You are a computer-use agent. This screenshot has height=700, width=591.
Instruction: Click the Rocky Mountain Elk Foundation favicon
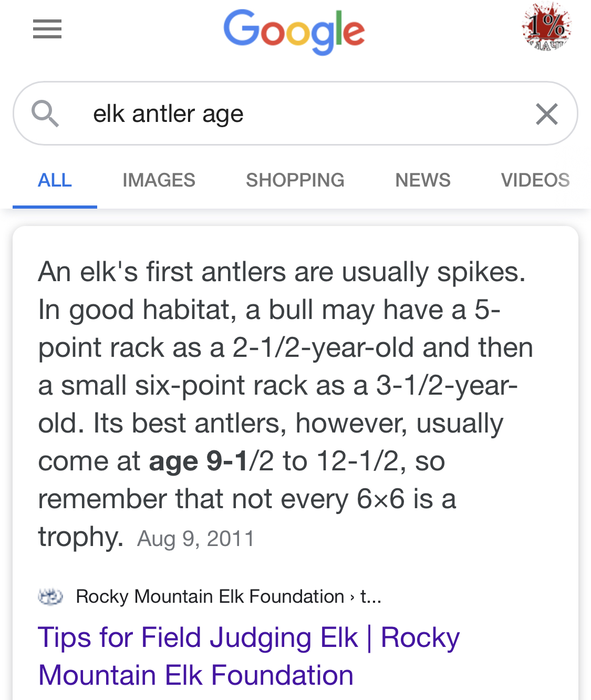[50, 596]
